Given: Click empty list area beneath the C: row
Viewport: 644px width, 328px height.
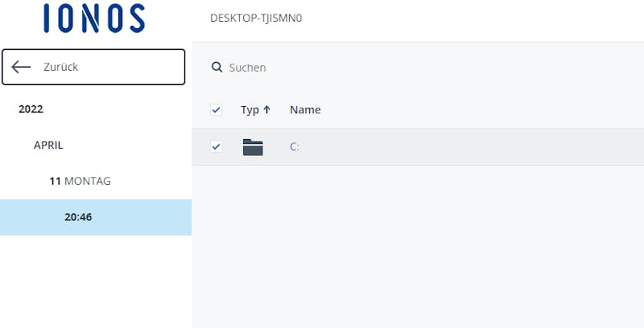Looking at the screenshot, I should (418, 246).
